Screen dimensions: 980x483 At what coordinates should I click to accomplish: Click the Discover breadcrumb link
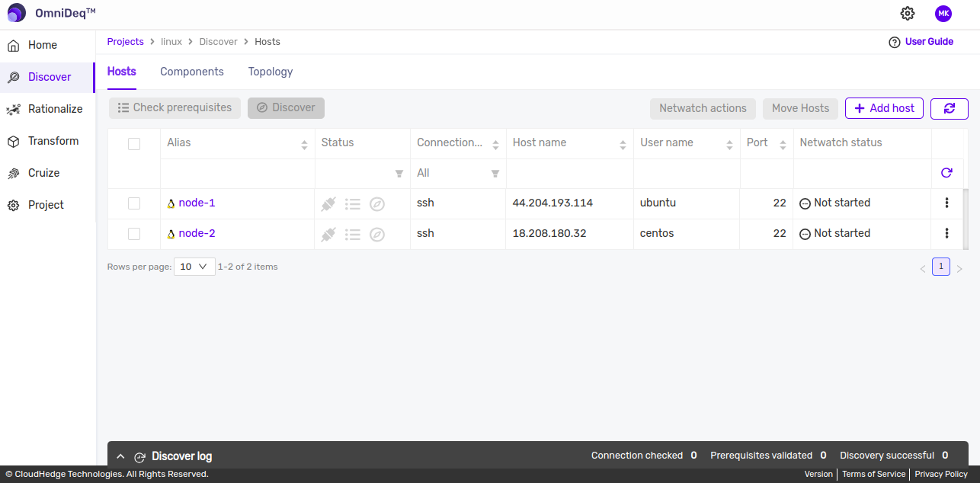coord(219,42)
